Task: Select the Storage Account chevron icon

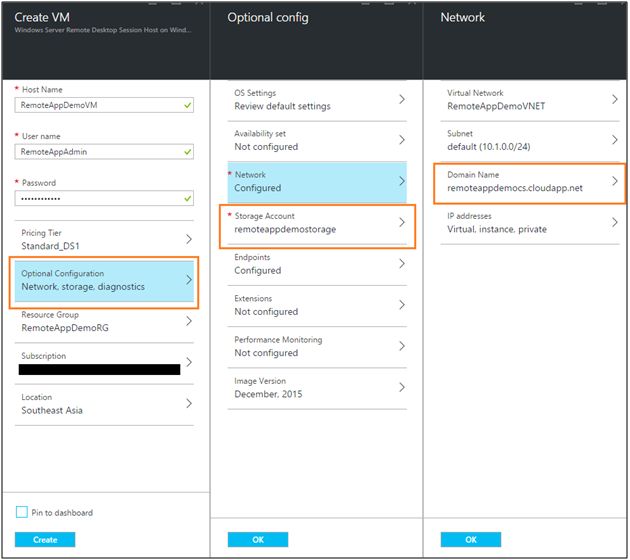Action: [401, 222]
